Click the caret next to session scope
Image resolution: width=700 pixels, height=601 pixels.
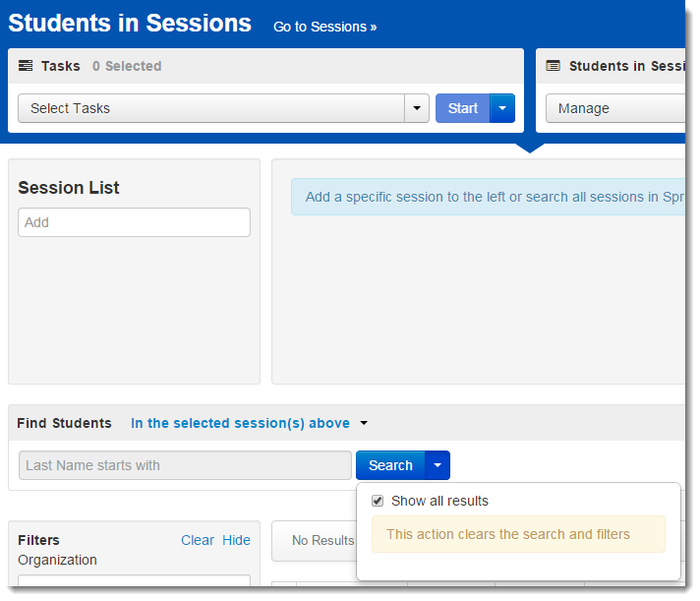pyautogui.click(x=364, y=423)
